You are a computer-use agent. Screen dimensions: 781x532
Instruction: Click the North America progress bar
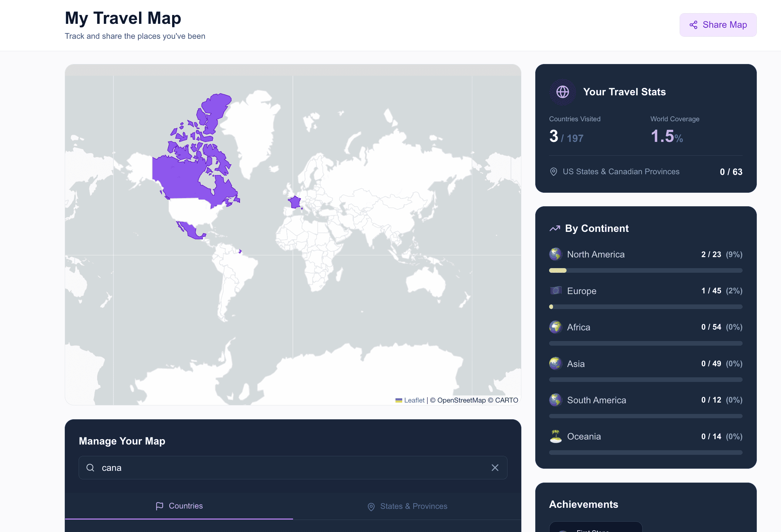[x=645, y=271]
